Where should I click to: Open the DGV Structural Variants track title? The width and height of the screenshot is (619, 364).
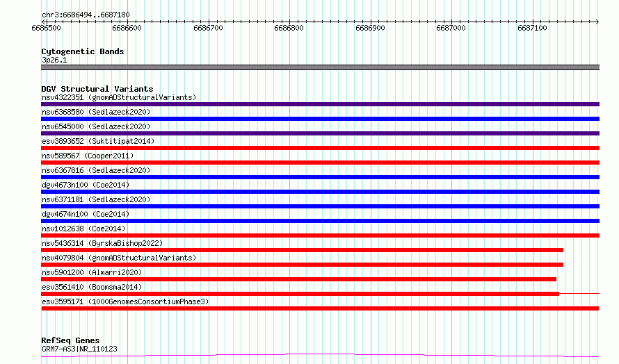click(97, 89)
